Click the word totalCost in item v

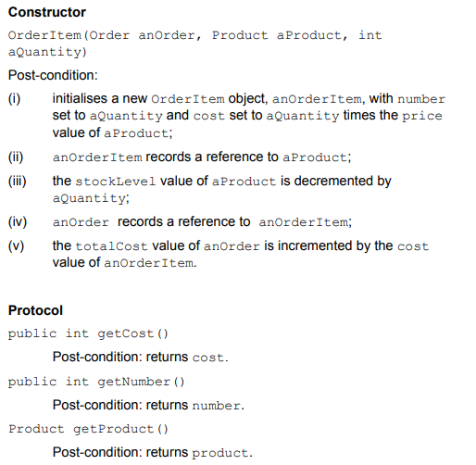pyautogui.click(x=111, y=246)
